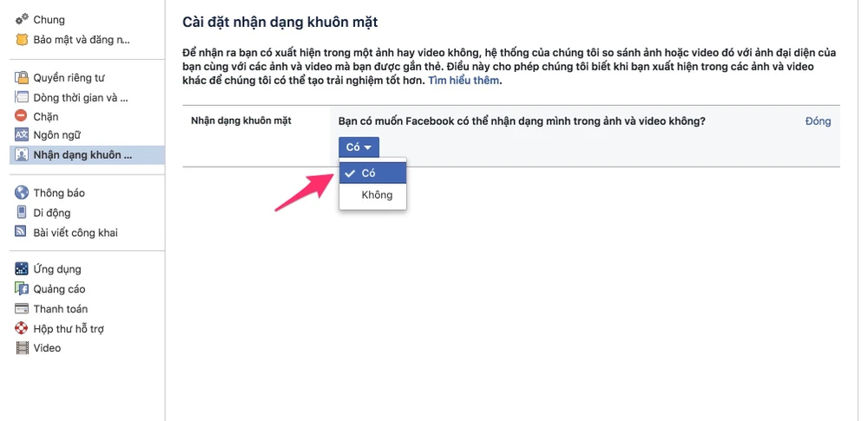The width and height of the screenshot is (868, 421).
Task: Click Đóng to close the section
Action: pos(819,122)
